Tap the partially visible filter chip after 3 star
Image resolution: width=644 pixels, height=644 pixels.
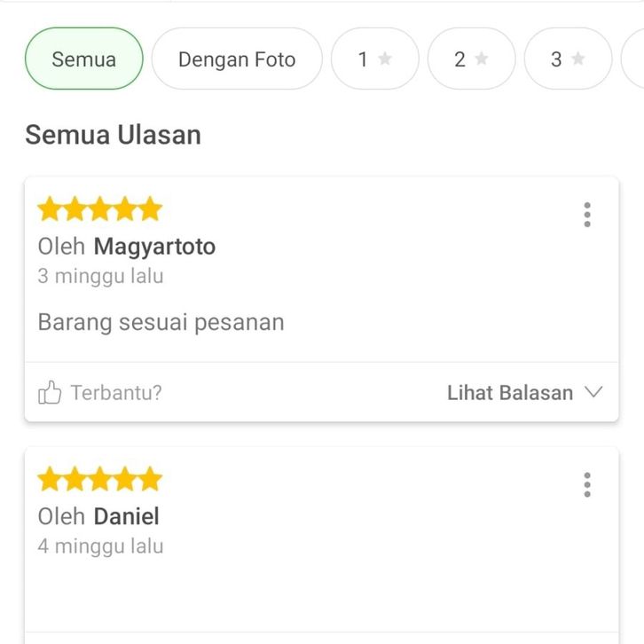pyautogui.click(x=633, y=59)
